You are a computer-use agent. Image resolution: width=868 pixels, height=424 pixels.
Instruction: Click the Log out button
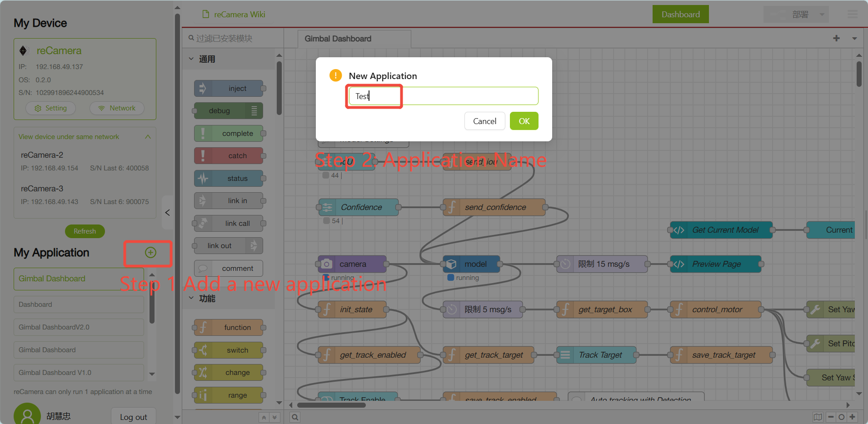[x=134, y=417]
